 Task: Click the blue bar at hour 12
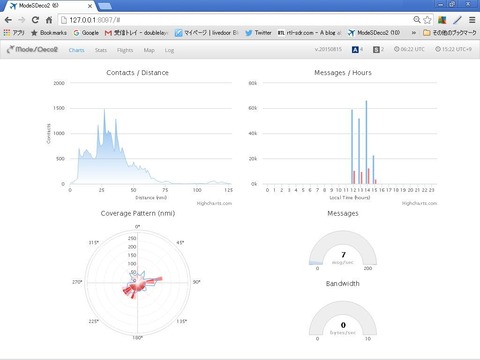(x=352, y=147)
